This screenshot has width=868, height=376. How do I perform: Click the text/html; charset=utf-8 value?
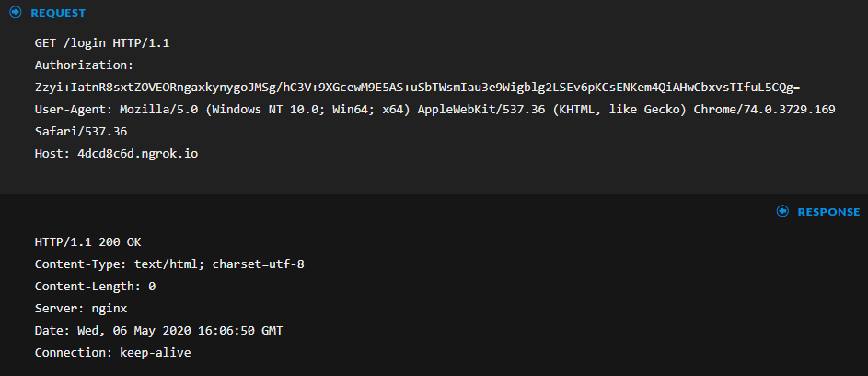coord(219,264)
